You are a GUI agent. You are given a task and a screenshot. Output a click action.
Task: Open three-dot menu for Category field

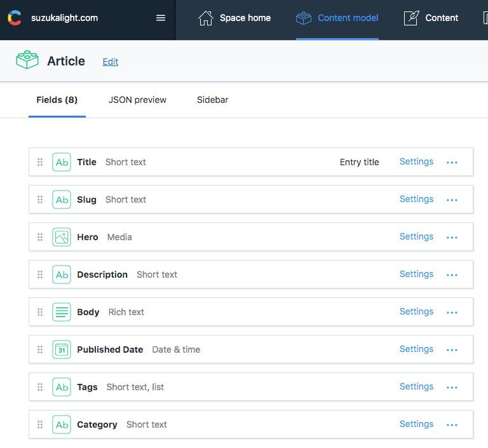point(452,425)
